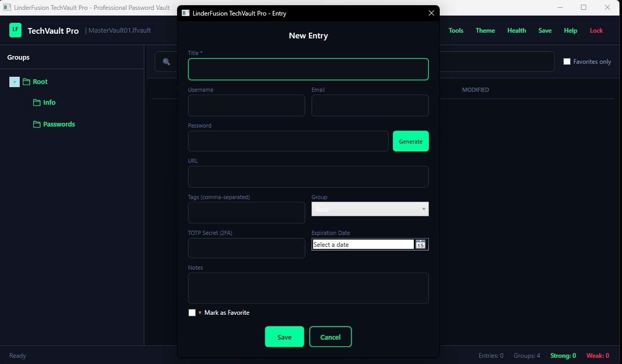This screenshot has height=364, width=622.
Task: Click the app icon in the main window titlebar
Action: click(x=7, y=7)
